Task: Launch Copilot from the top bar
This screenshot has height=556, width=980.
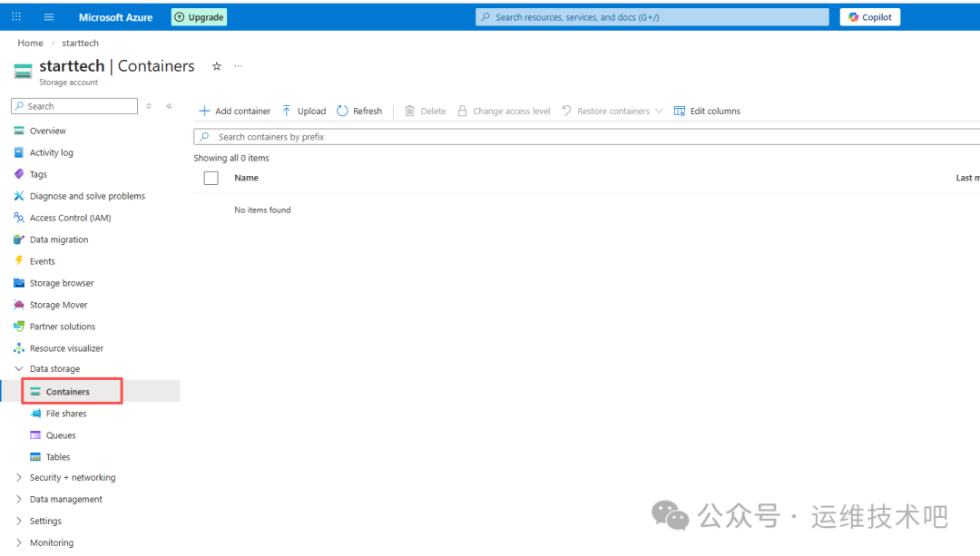Action: click(x=869, y=16)
